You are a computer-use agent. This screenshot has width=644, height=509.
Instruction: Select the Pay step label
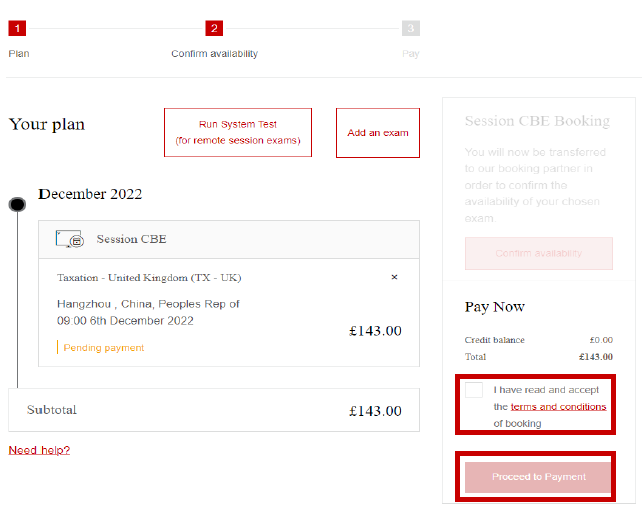click(x=411, y=53)
